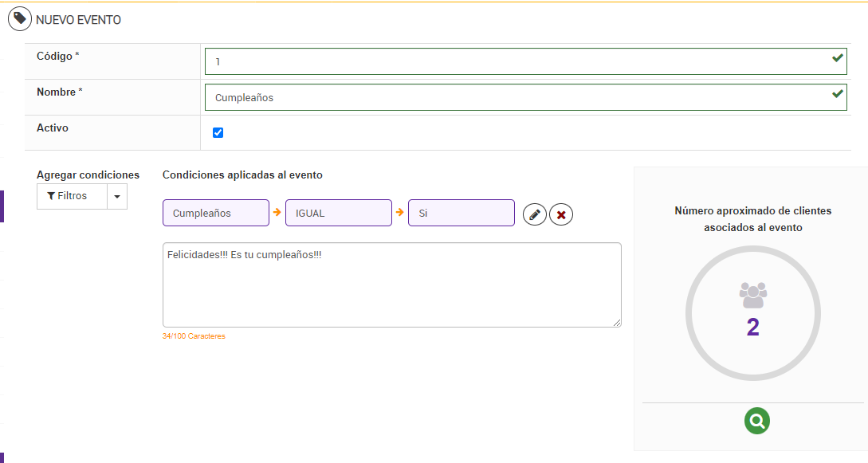The image size is (868, 463).
Task: Select the IGUAL operator box
Action: click(x=339, y=213)
